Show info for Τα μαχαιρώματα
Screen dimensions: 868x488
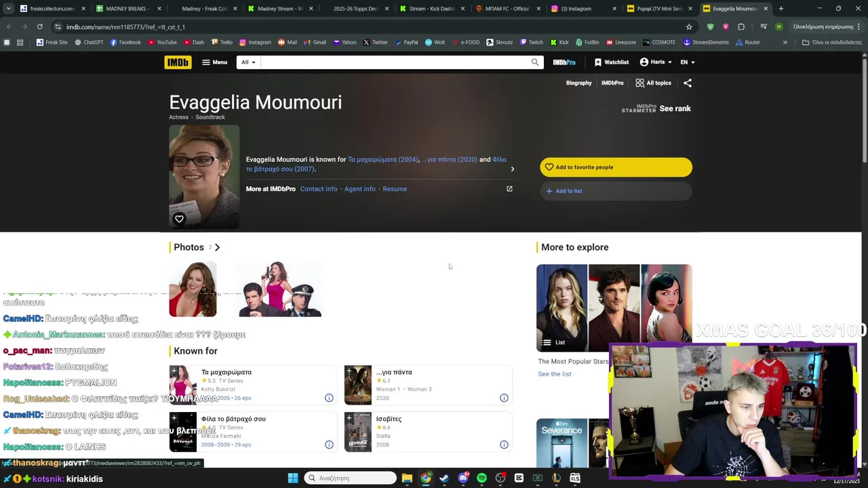point(329,398)
